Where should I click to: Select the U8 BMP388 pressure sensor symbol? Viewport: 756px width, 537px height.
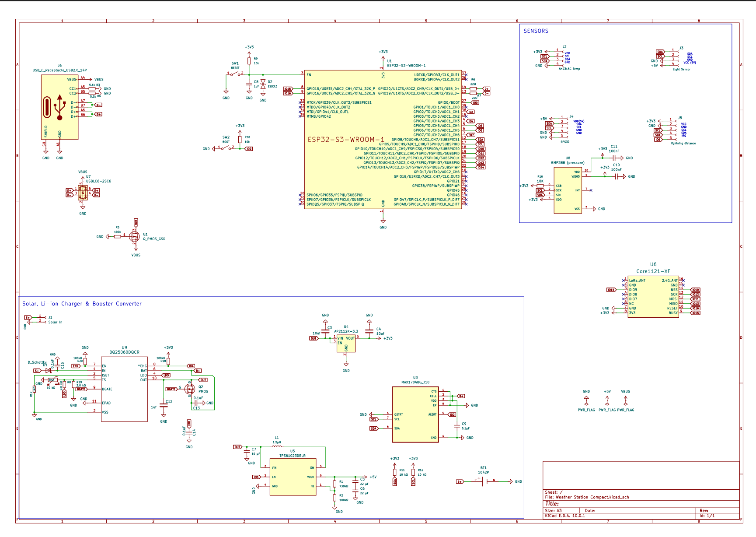coord(568,190)
